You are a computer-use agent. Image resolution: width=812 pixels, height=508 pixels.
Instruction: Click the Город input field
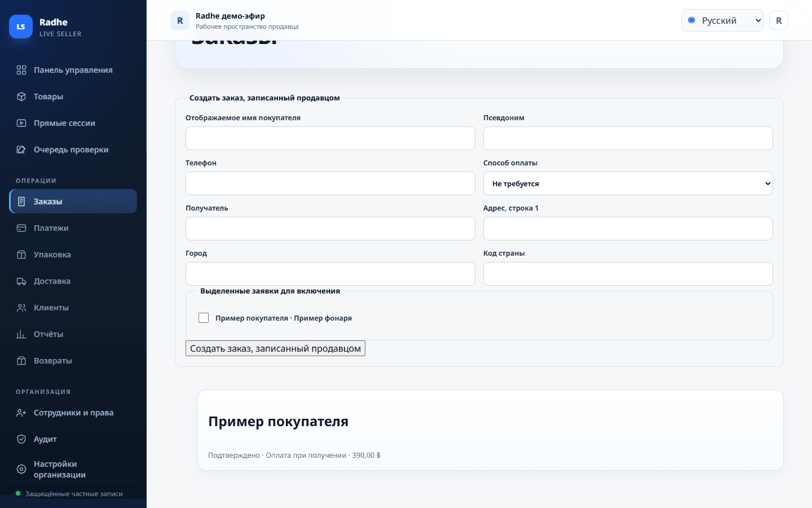click(x=330, y=274)
